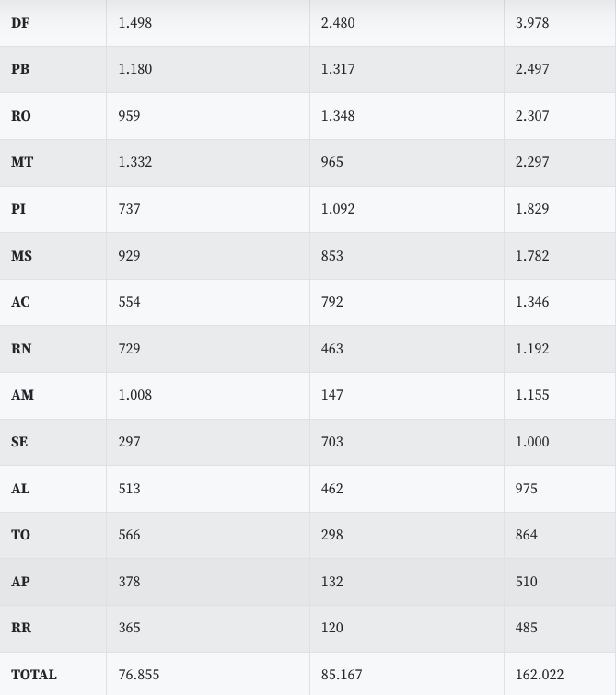Select the RN row label
Image resolution: width=616 pixels, height=695 pixels.
(21, 349)
